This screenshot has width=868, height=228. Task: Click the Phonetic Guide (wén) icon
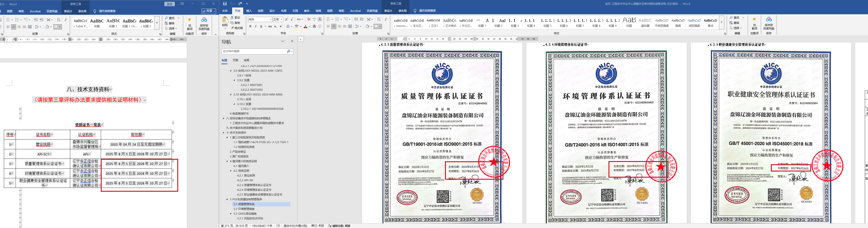[x=314, y=19]
